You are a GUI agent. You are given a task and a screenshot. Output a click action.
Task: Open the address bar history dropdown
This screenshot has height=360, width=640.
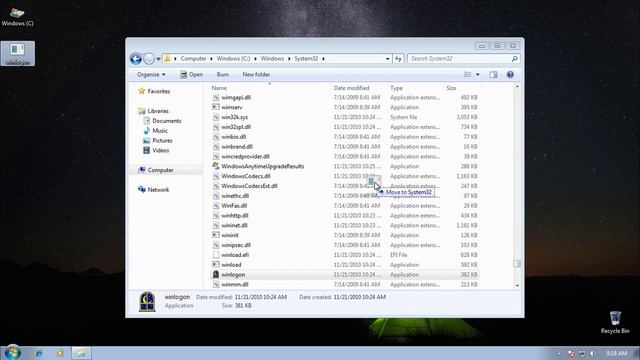click(x=387, y=59)
